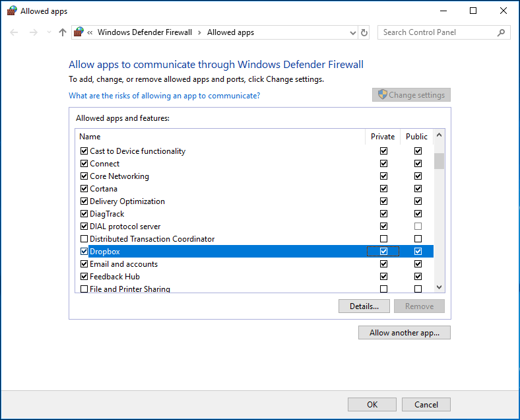Click the Change settings button

(x=411, y=95)
